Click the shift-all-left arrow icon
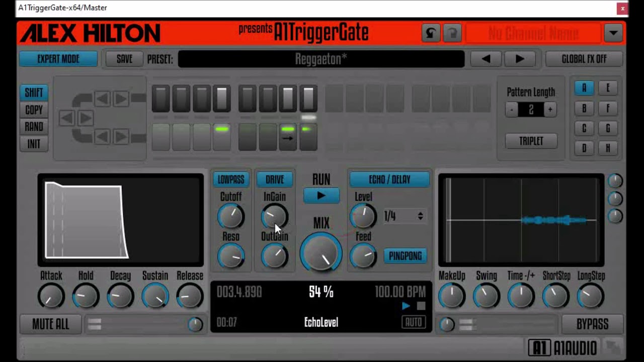Screen dimensions: 644x362 tap(67, 118)
